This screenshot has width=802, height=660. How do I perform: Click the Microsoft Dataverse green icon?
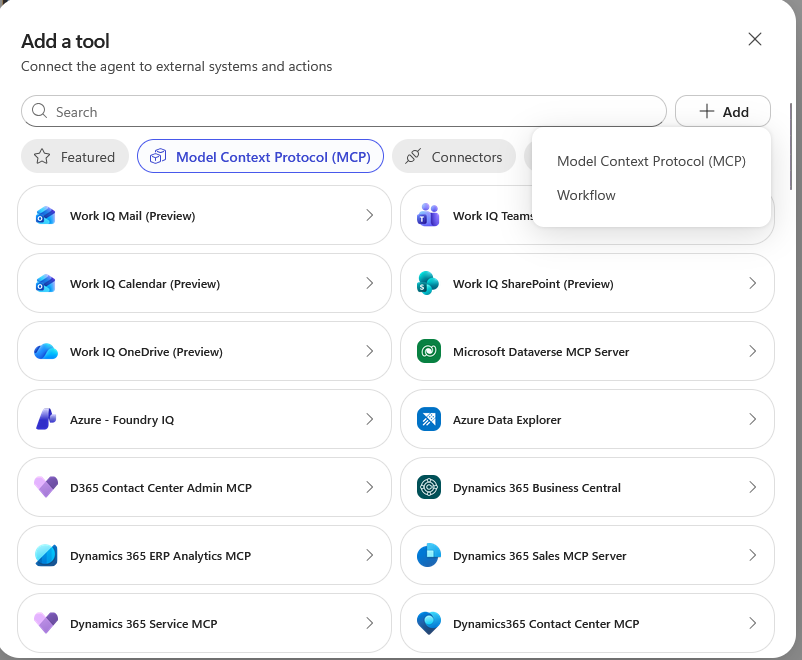point(429,351)
